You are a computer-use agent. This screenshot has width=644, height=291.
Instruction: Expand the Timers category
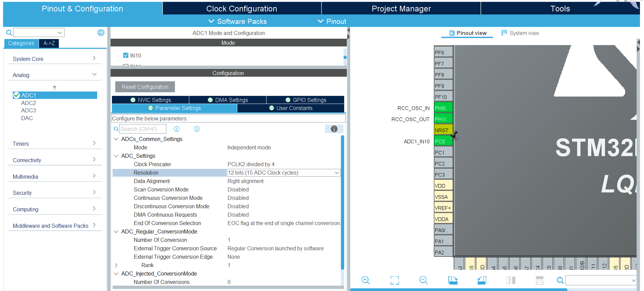55,143
